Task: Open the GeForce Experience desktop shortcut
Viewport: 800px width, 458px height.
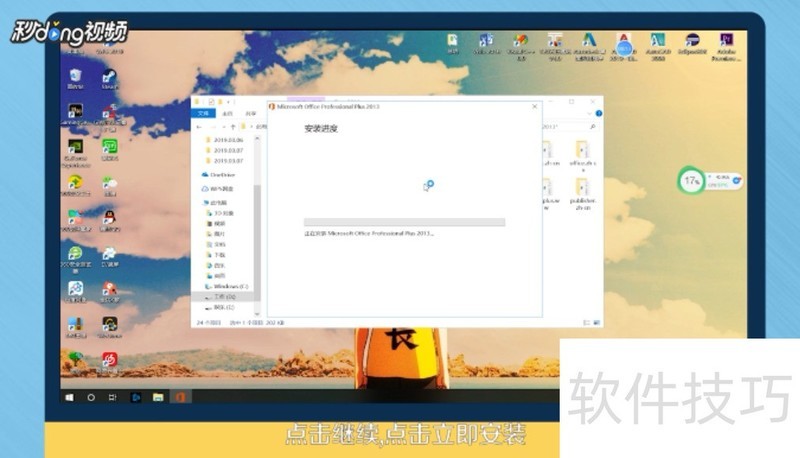Action: point(76,153)
